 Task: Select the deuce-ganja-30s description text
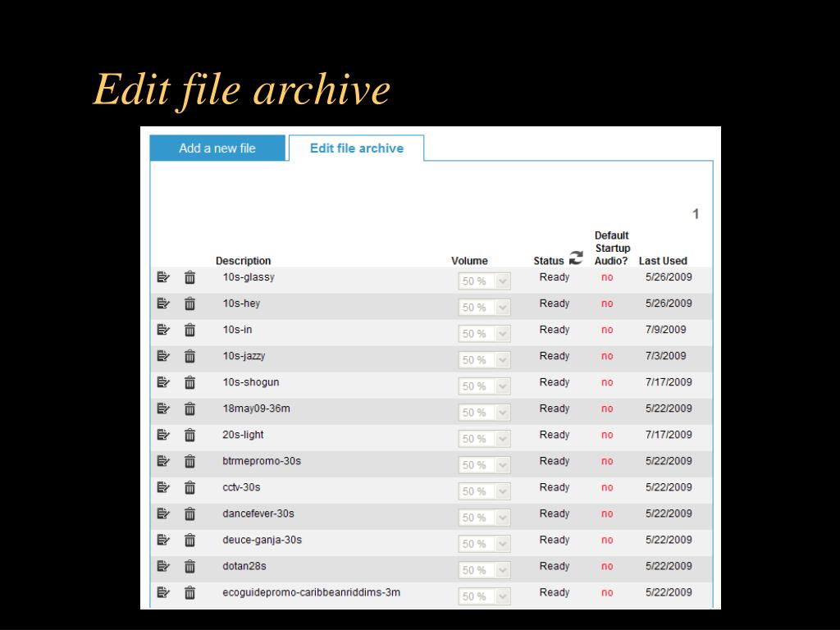(262, 540)
